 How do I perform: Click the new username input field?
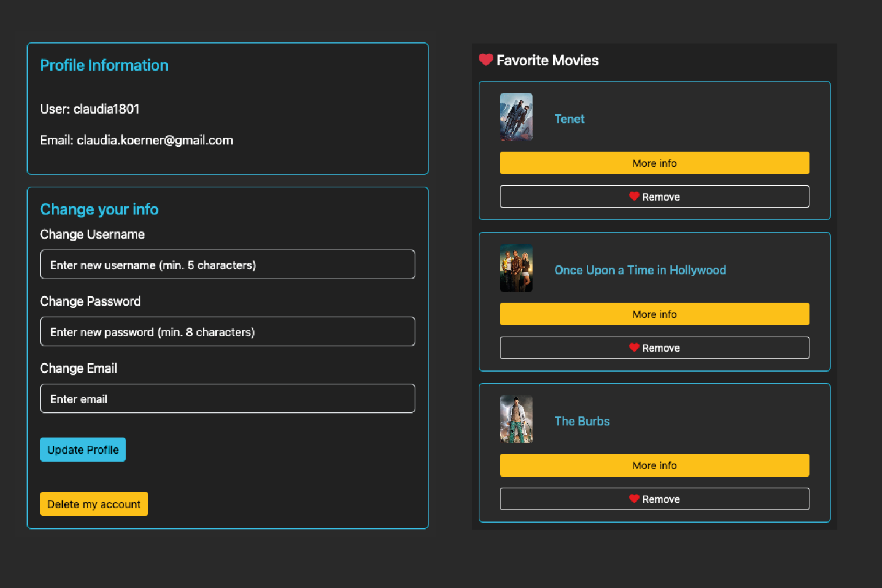[x=227, y=264]
